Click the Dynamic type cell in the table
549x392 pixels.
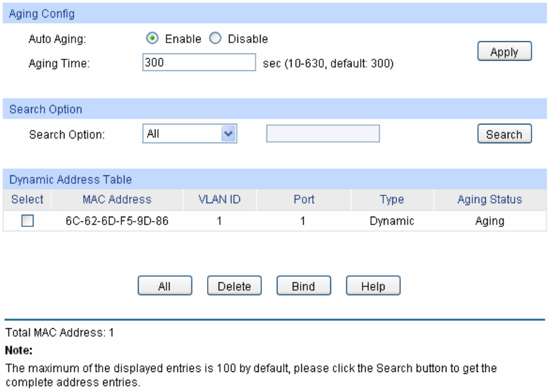point(392,221)
